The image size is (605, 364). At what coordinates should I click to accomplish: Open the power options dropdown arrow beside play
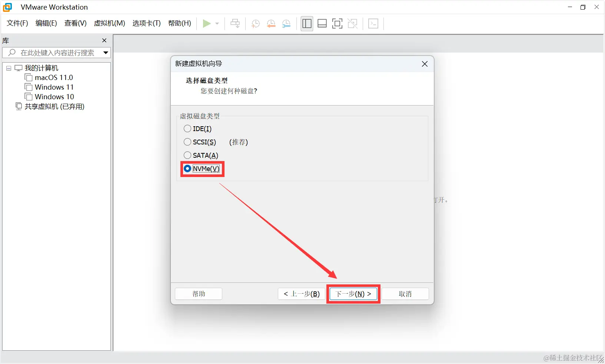click(217, 24)
